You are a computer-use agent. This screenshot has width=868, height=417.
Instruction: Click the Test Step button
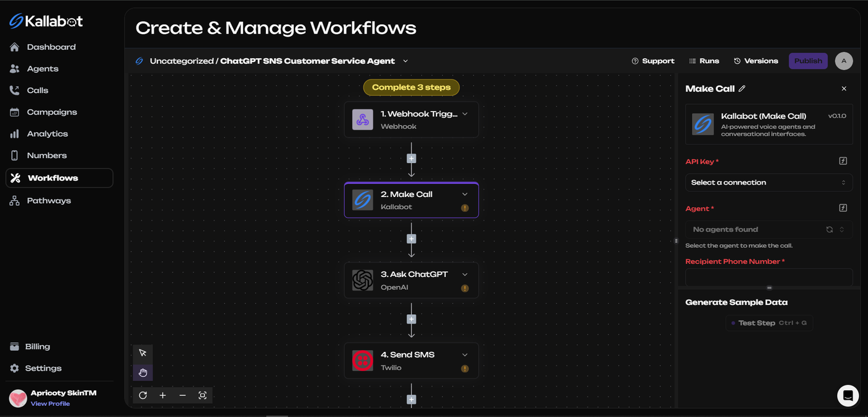[769, 323]
